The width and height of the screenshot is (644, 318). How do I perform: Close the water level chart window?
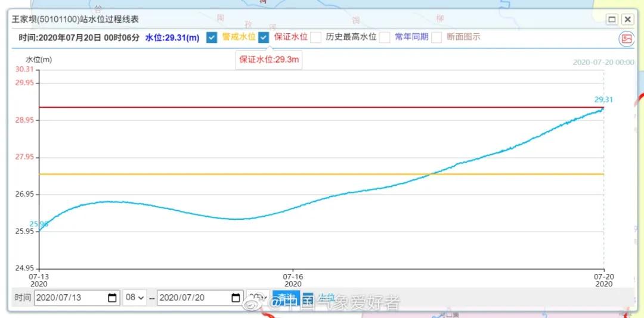pyautogui.click(x=627, y=19)
